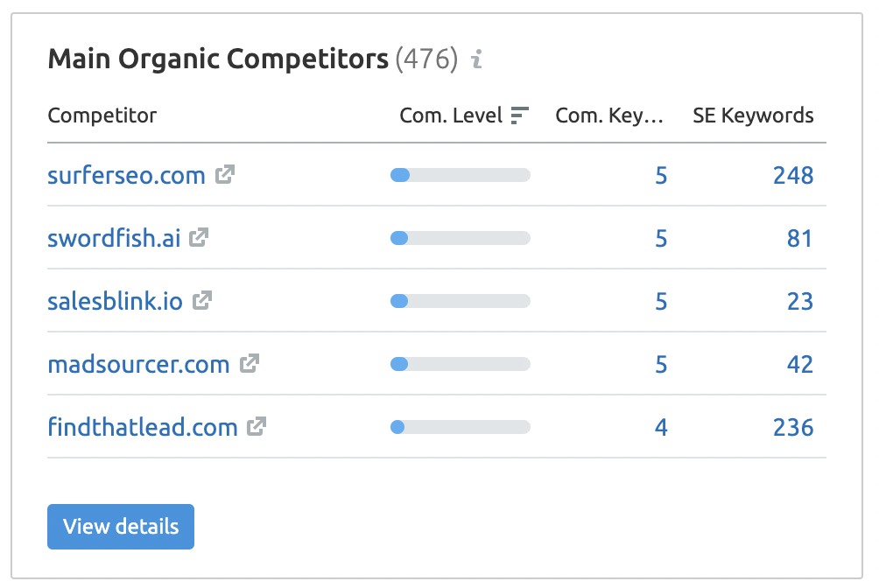Click external link icon beside swordfish.ai

click(x=200, y=237)
